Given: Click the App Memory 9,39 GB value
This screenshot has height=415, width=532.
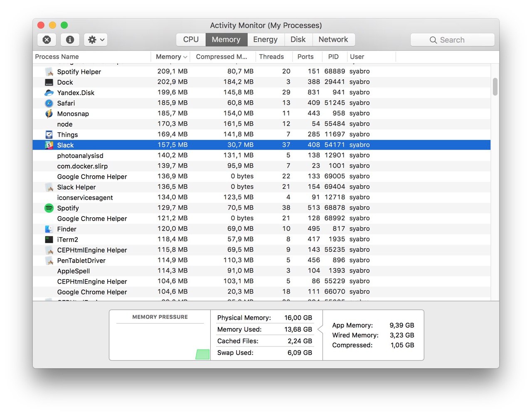Looking at the screenshot, I should tap(402, 325).
